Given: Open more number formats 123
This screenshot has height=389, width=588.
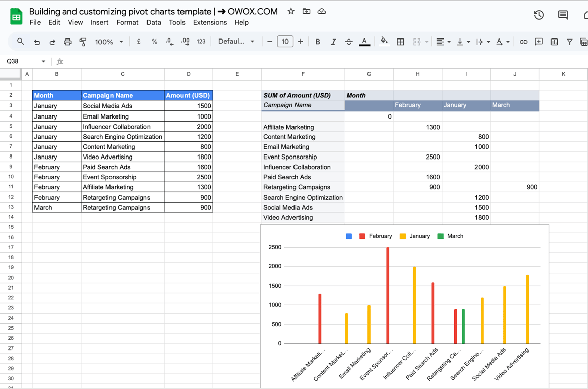Looking at the screenshot, I should point(201,42).
